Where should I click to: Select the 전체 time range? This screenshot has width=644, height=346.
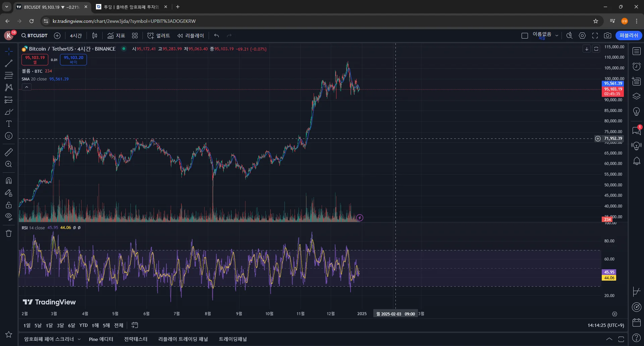[x=119, y=326]
